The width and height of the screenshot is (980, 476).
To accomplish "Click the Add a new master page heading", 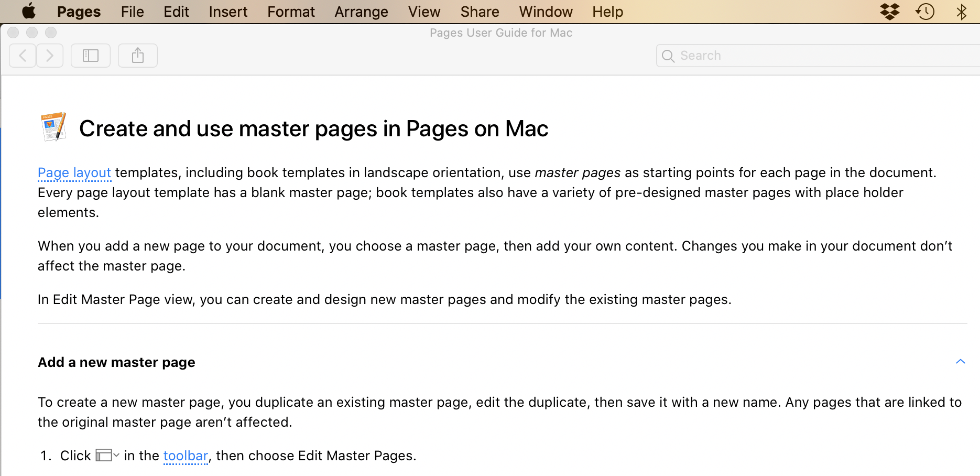I will click(x=116, y=362).
